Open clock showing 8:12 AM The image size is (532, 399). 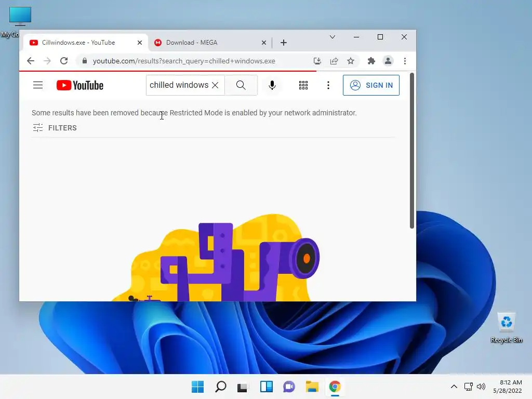tap(508, 387)
